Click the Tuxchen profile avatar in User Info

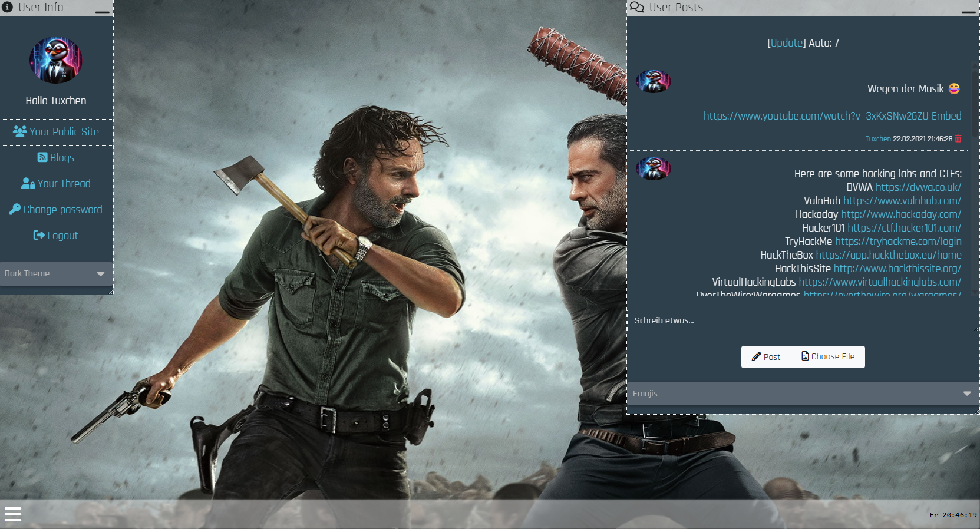56,60
